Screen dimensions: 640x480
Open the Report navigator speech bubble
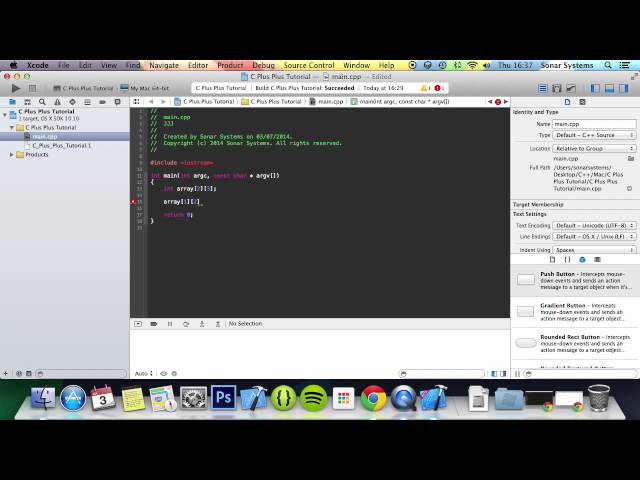(118, 102)
